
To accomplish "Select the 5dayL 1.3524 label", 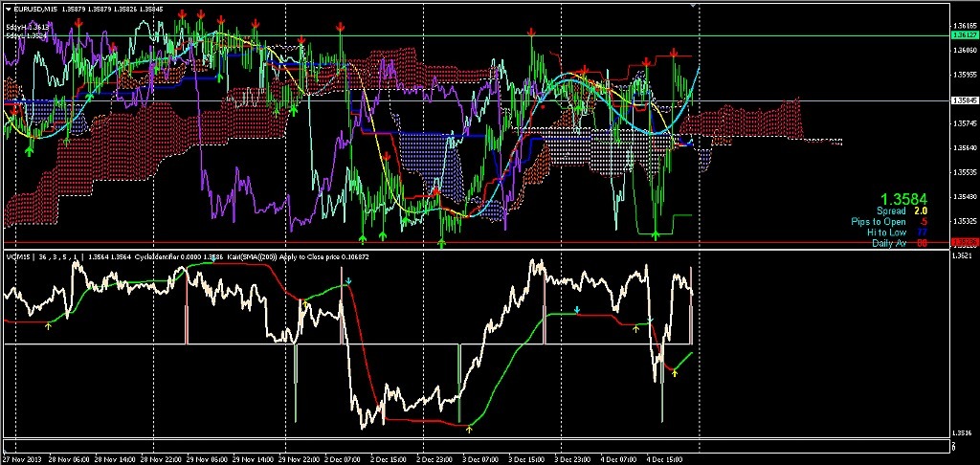I will click(x=26, y=35).
